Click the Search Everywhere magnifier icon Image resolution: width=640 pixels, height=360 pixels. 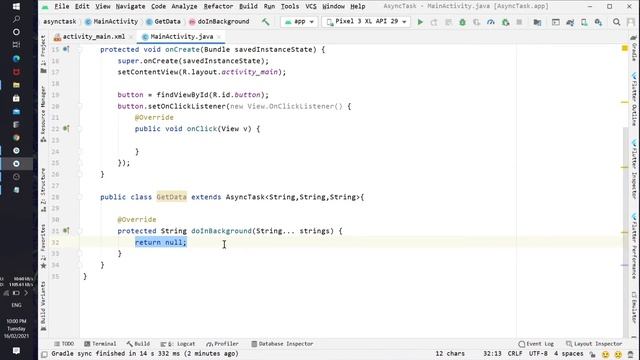click(x=616, y=22)
